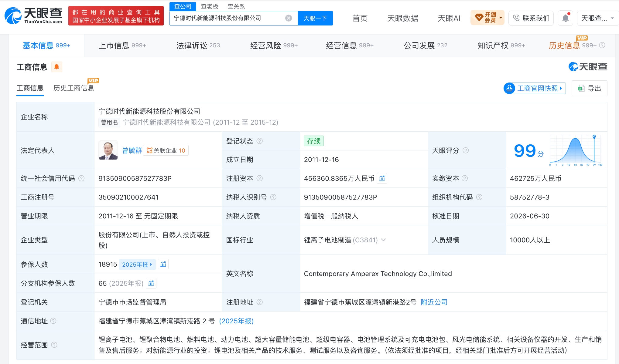Open the 天眼查 account dropdown
The height and width of the screenshot is (364, 619).
[597, 18]
